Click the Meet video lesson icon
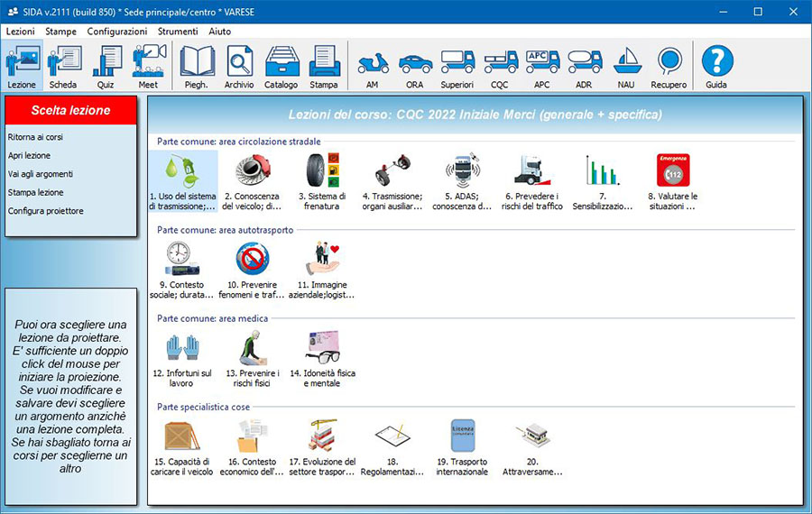 148,67
